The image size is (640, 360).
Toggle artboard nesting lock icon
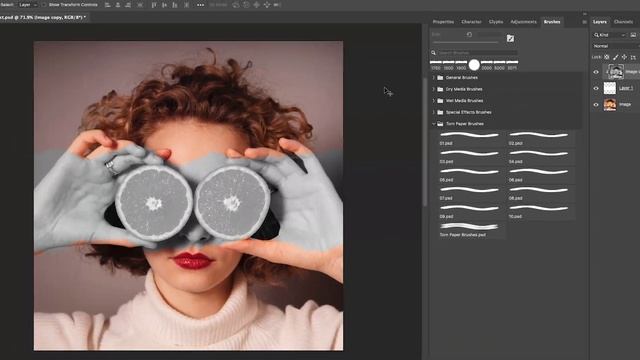pyautogui.click(x=633, y=57)
